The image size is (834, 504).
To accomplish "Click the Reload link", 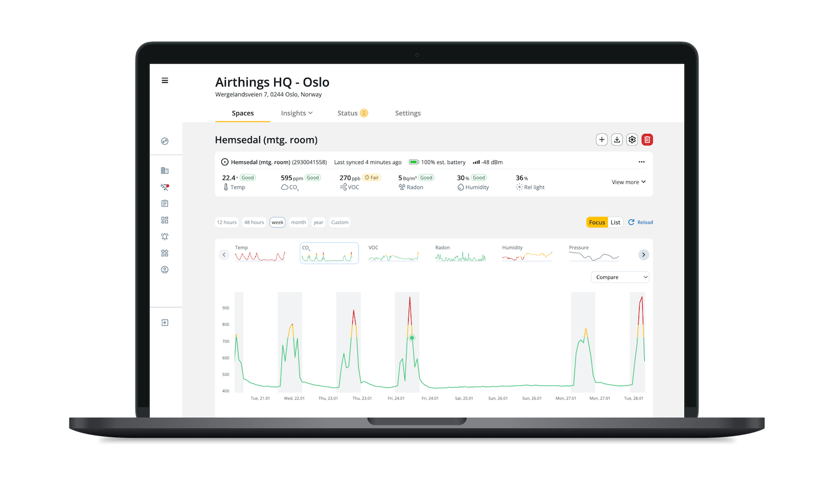I will (641, 223).
